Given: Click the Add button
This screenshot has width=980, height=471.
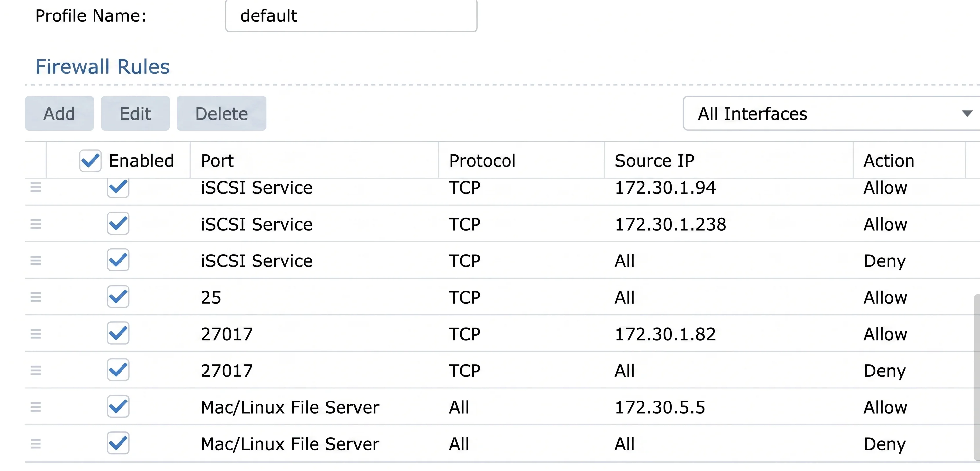Looking at the screenshot, I should [59, 114].
